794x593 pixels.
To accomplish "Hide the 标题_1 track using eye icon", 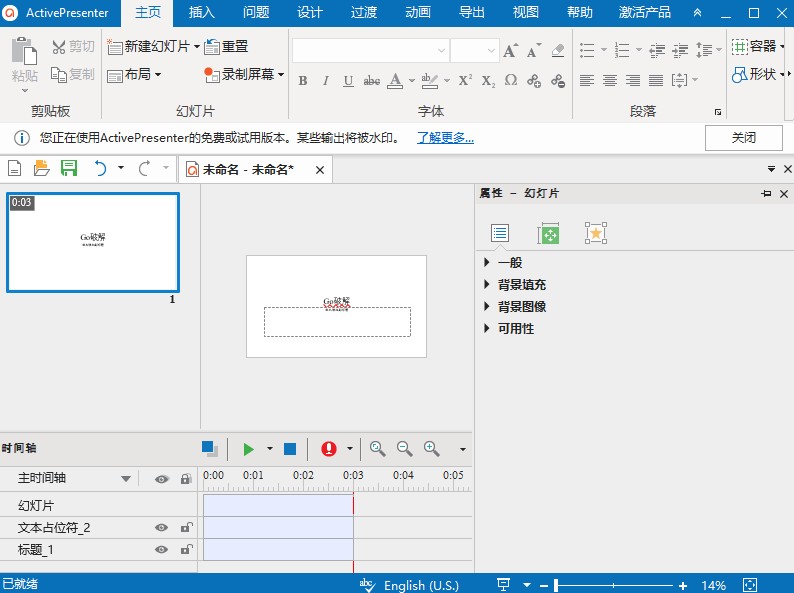I will pyautogui.click(x=161, y=549).
